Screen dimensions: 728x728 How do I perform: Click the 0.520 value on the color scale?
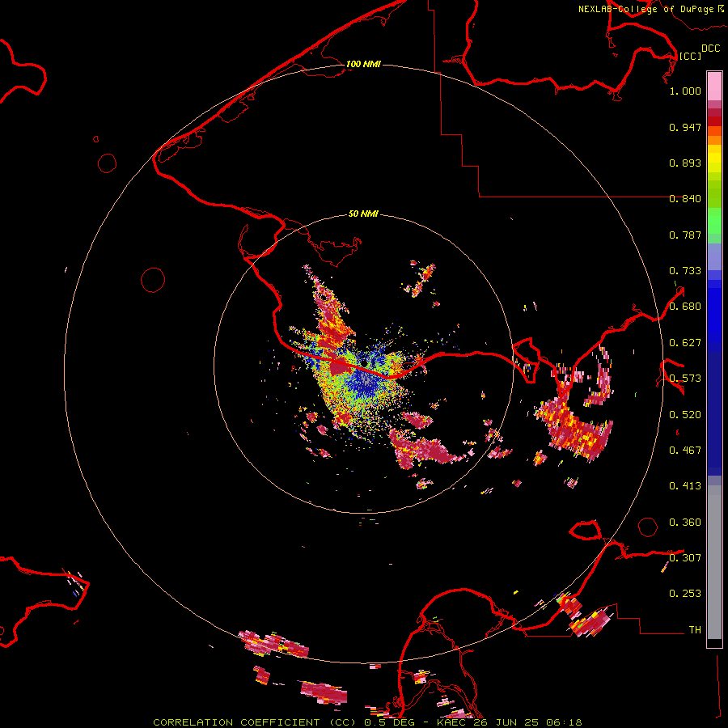tap(685, 415)
